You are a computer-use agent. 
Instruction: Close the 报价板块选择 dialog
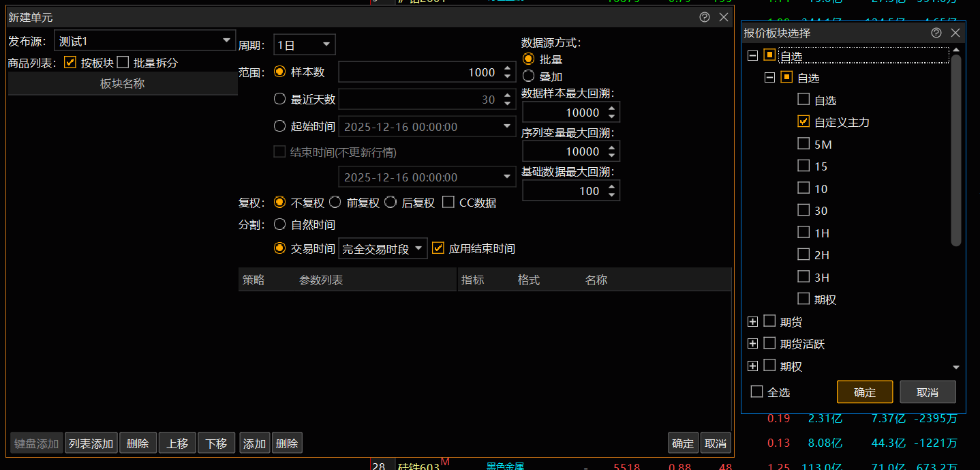(955, 33)
